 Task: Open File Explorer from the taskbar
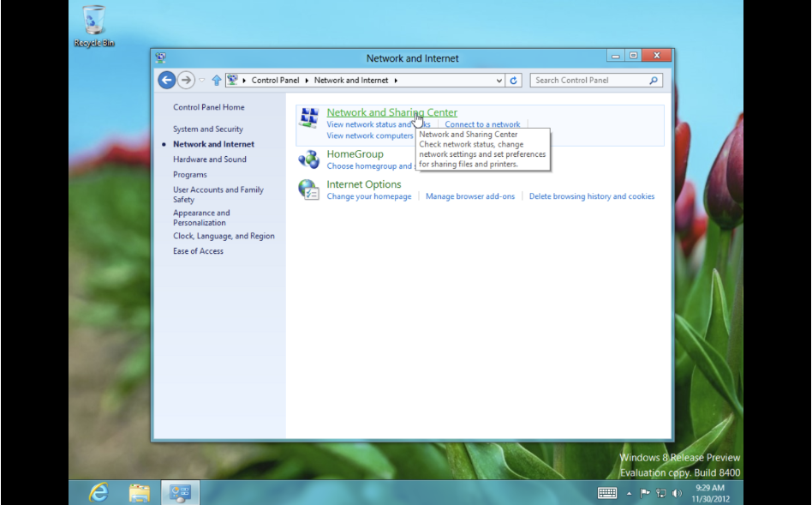[x=140, y=492]
